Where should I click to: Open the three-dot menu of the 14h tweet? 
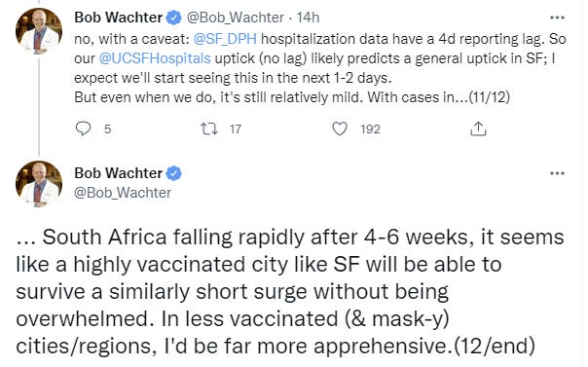557,18
